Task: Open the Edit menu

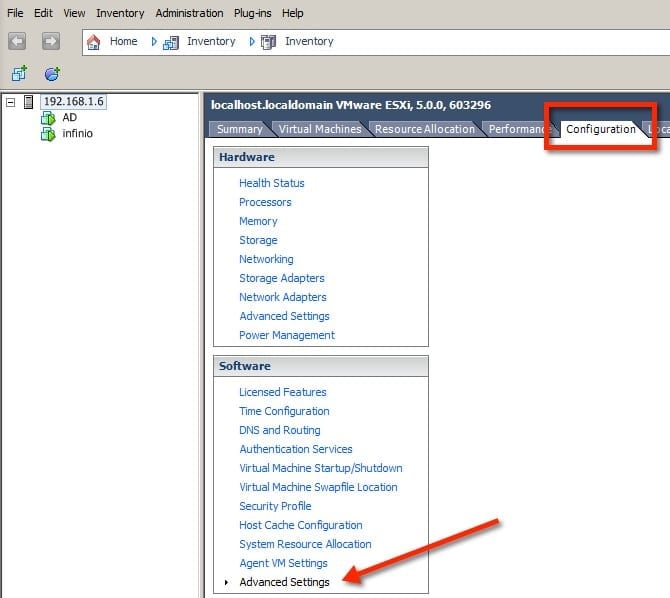Action: [x=43, y=13]
